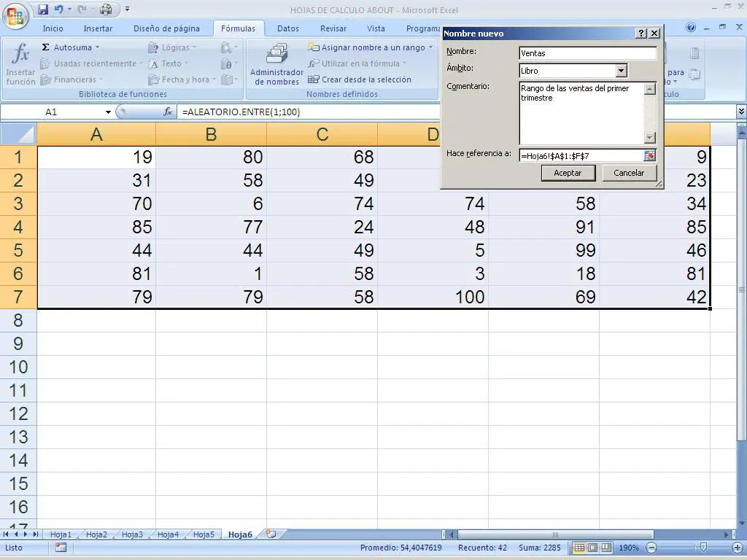The height and width of the screenshot is (560, 747).
Task: Click in the formula bar text
Action: click(x=241, y=112)
